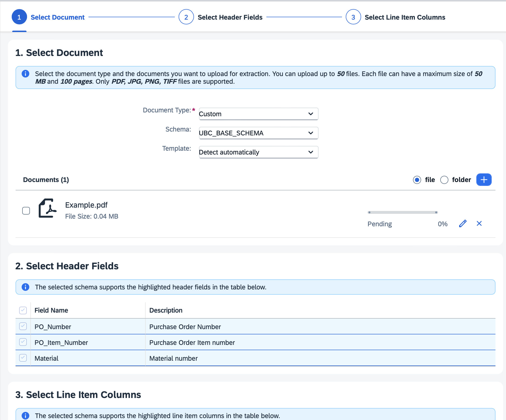The image size is (506, 420).
Task: Click the info icon in the upload notice
Action: (26, 74)
